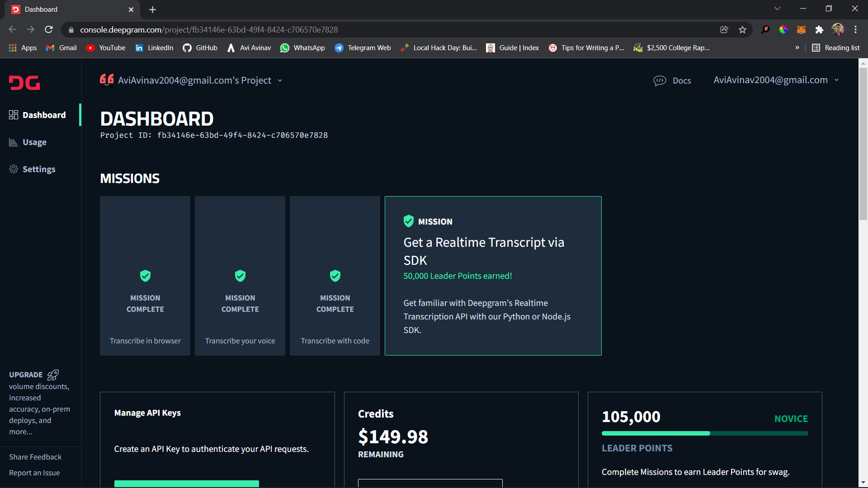Click the Share Feedback link
The image size is (868, 488).
tap(35, 457)
